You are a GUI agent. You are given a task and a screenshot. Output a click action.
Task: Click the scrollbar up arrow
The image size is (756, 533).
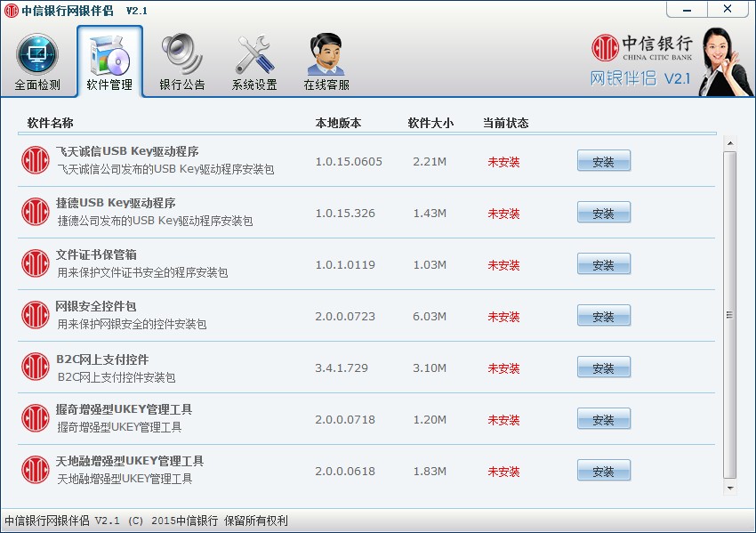pos(730,143)
